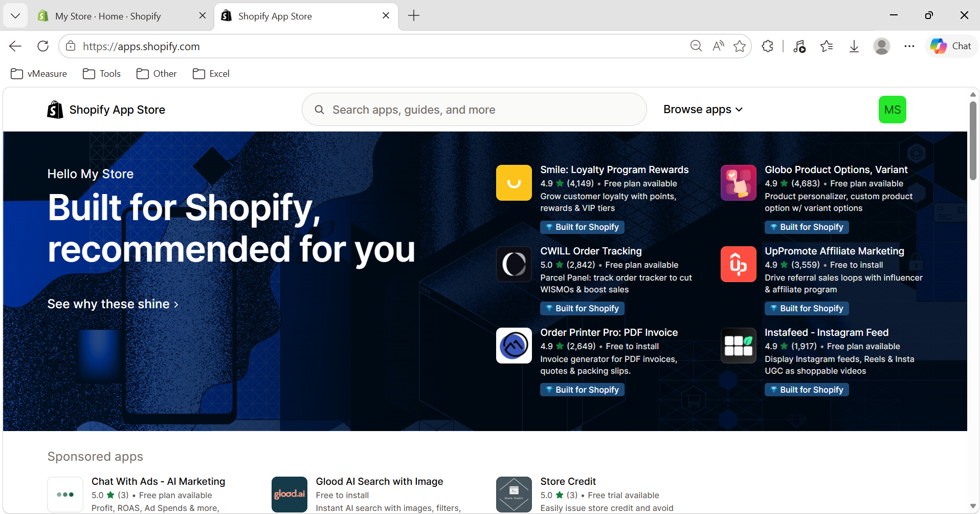Open UpPromote Affiliate Marketing title link
The width and height of the screenshot is (980, 514).
(x=834, y=251)
